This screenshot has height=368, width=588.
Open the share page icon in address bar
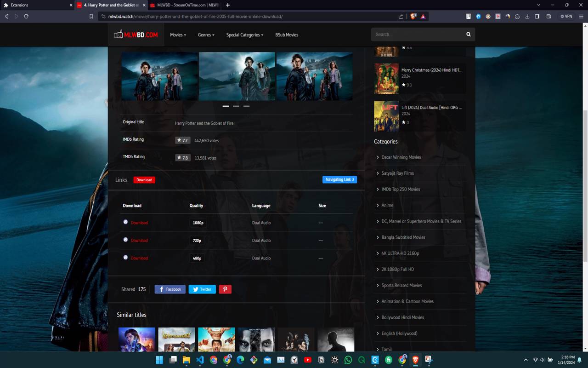(x=401, y=16)
